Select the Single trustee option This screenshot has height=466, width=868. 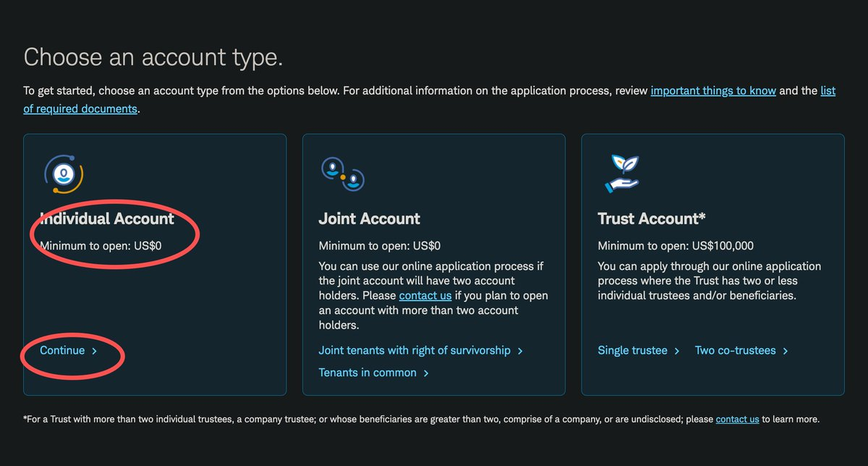pos(632,350)
